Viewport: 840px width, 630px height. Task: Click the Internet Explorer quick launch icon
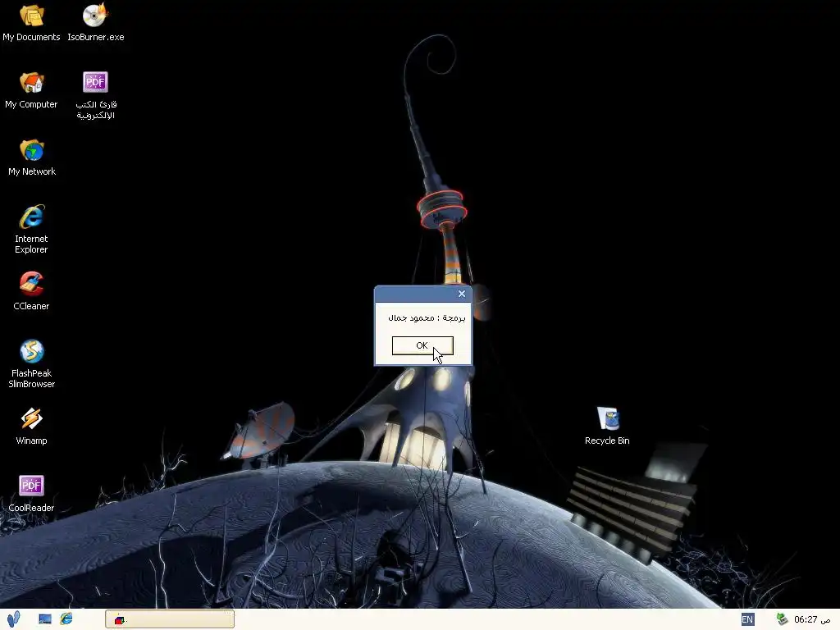66,619
